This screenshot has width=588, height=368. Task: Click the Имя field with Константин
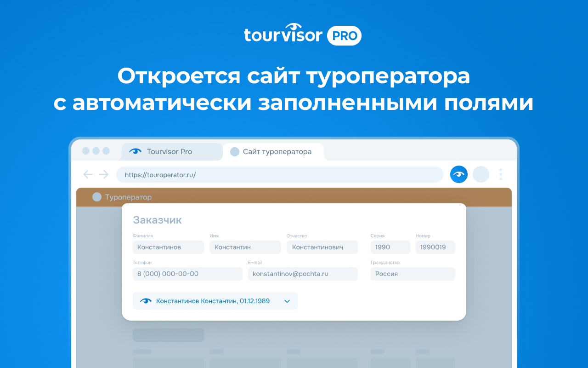pyautogui.click(x=245, y=247)
